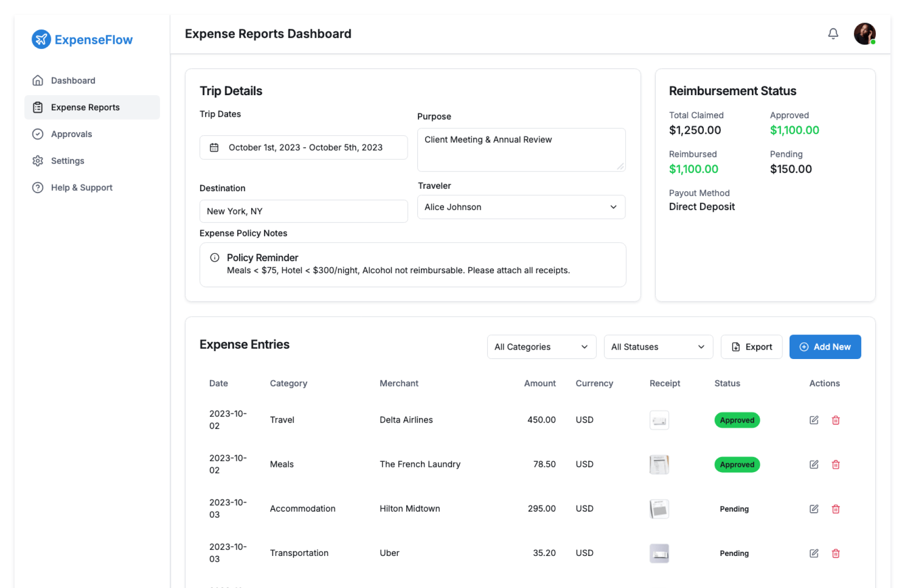Image resolution: width=905 pixels, height=588 pixels.
Task: Open the Traveler dropdown showing Alice Johnson
Action: (521, 207)
